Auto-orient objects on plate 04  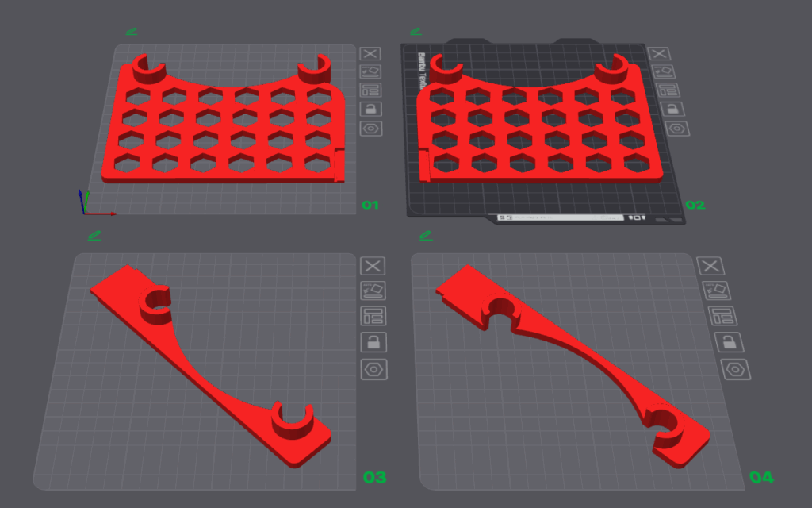pyautogui.click(x=717, y=291)
